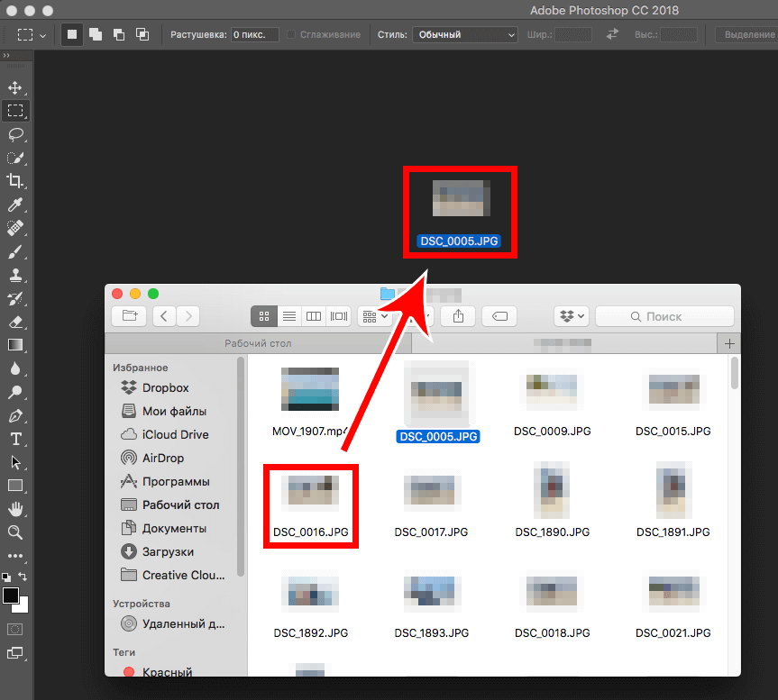Enable the Сглаживание checkbox
This screenshot has height=700, width=778.
291,35
